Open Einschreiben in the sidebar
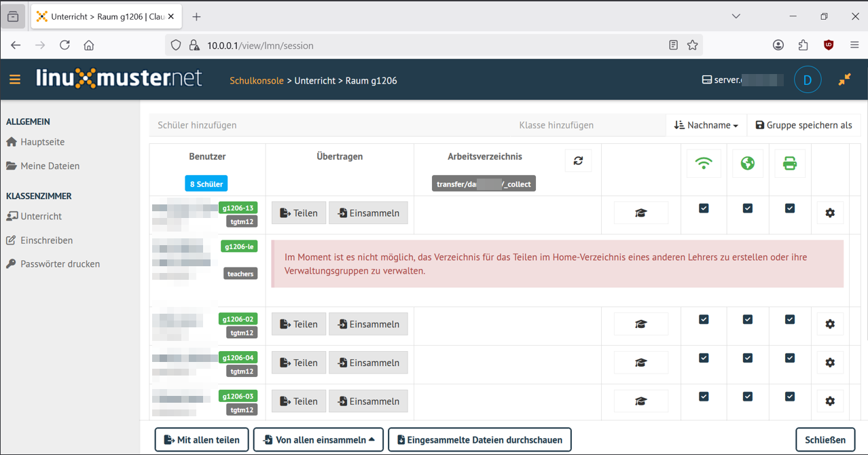The height and width of the screenshot is (455, 868). pyautogui.click(x=46, y=240)
